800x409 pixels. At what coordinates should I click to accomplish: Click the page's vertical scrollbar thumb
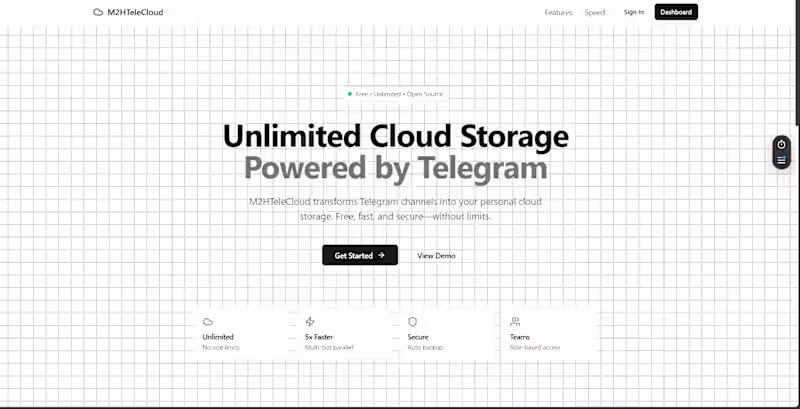(797, 62)
